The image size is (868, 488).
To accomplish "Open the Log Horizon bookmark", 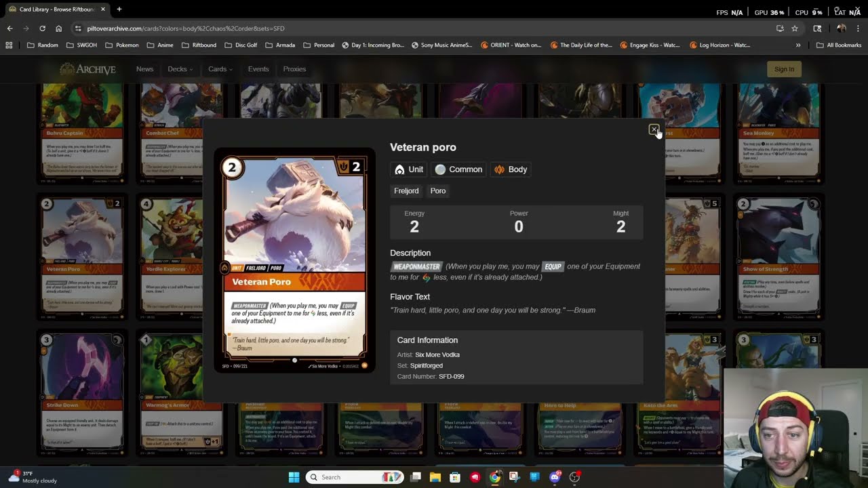I will [720, 45].
